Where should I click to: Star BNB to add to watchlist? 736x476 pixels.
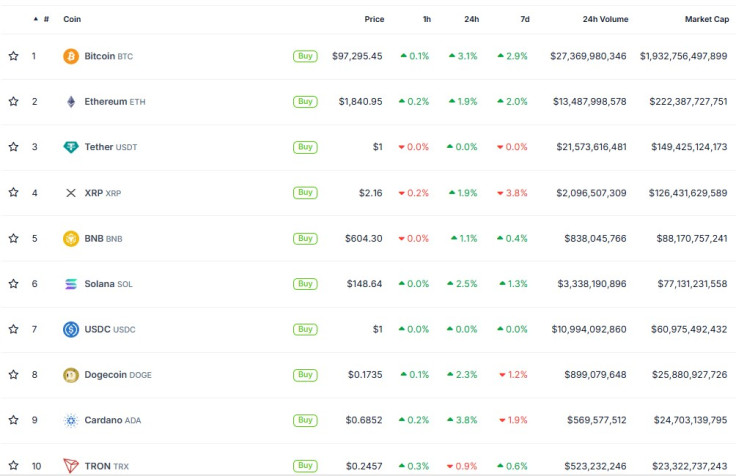(x=14, y=238)
